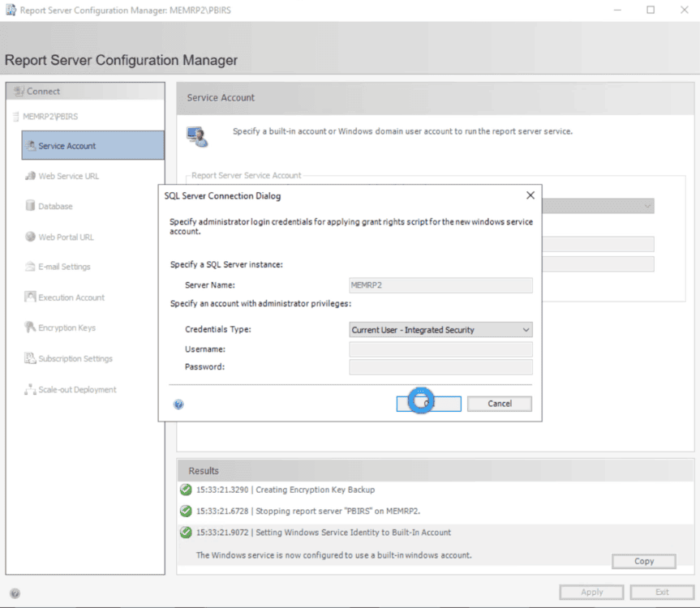
Task: Click the Database cylinder icon
Action: click(30, 205)
